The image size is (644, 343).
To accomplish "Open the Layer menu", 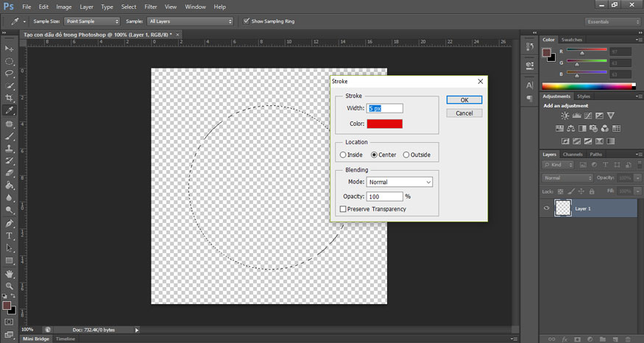I will coord(86,7).
